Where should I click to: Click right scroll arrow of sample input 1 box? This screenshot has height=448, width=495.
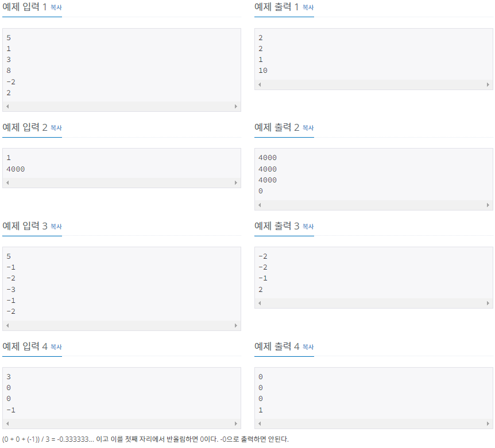tap(236, 107)
